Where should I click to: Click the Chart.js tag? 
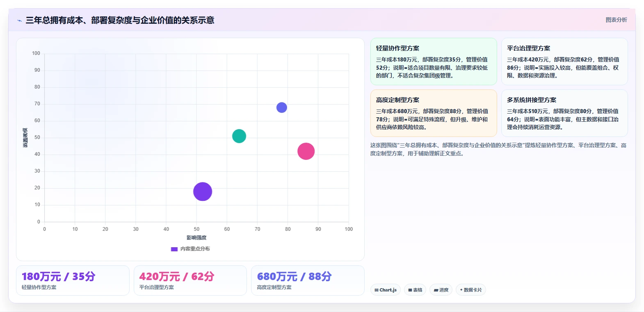(386, 290)
